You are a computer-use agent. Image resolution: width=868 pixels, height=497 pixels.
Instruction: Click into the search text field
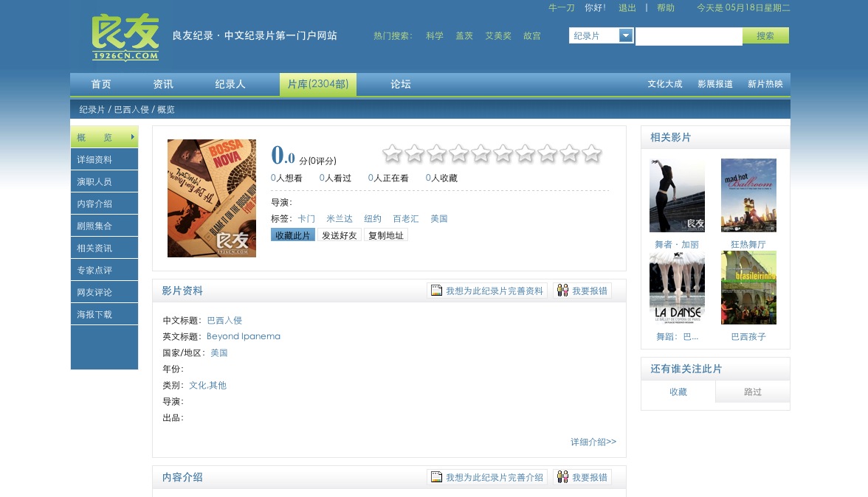[x=688, y=36]
